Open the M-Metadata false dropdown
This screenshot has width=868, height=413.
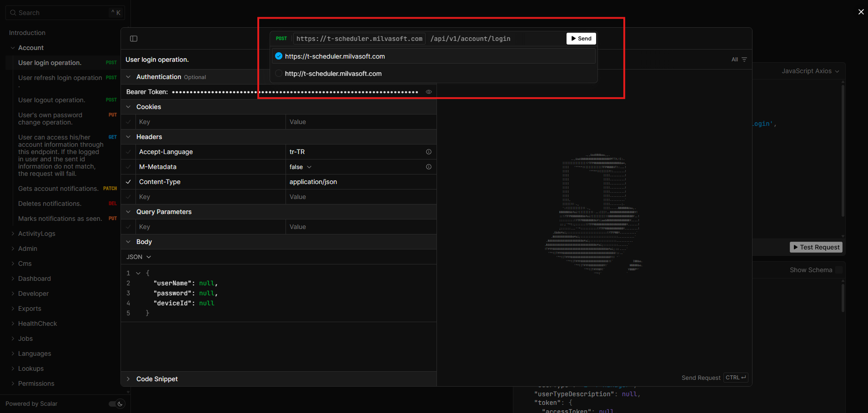tap(301, 167)
